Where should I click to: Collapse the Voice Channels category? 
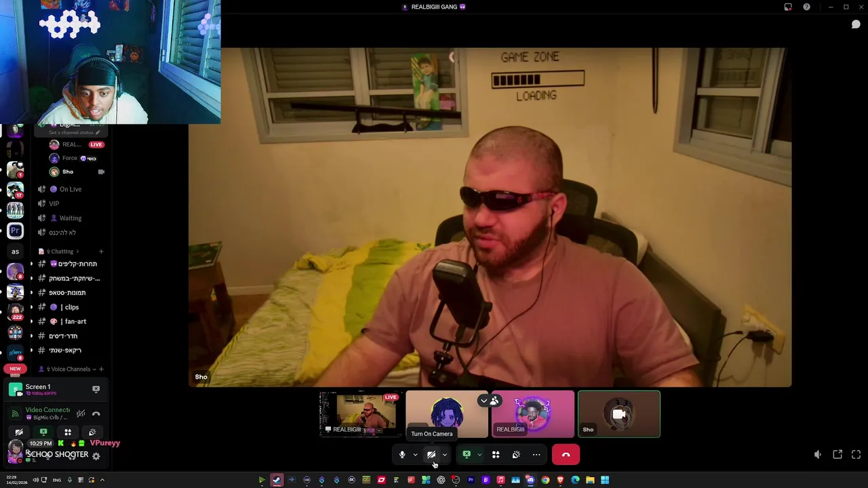click(x=68, y=369)
